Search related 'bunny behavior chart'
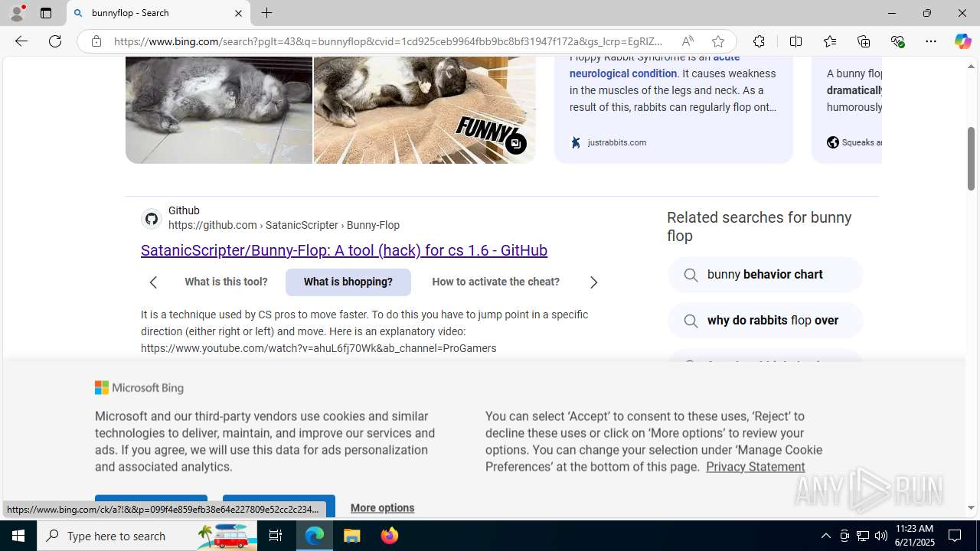This screenshot has height=551, width=980. [x=765, y=275]
